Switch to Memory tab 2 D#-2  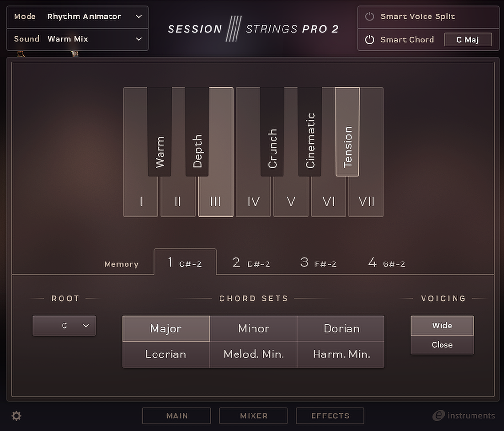251,262
